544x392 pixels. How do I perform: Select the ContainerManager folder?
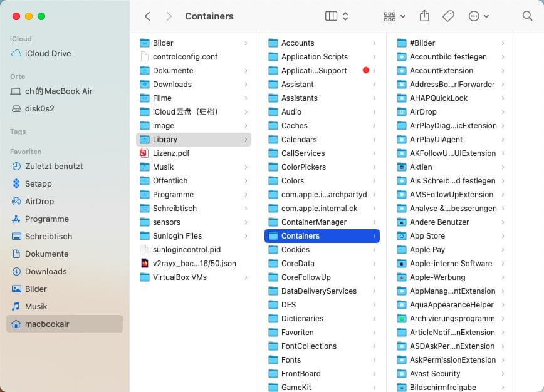pos(322,222)
